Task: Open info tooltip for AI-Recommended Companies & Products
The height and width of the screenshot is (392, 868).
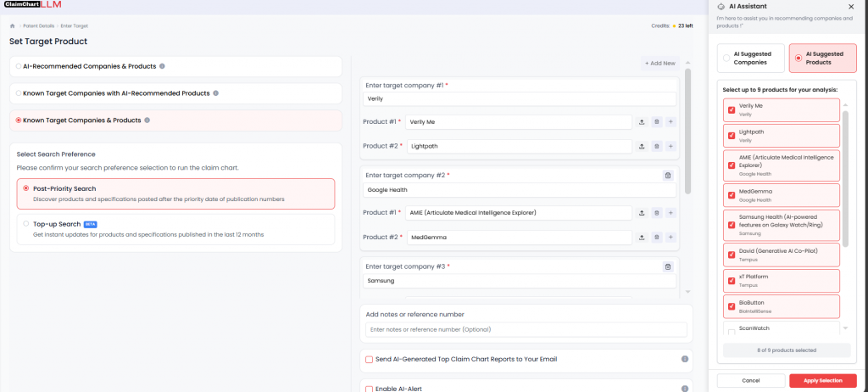Action: pos(162,66)
